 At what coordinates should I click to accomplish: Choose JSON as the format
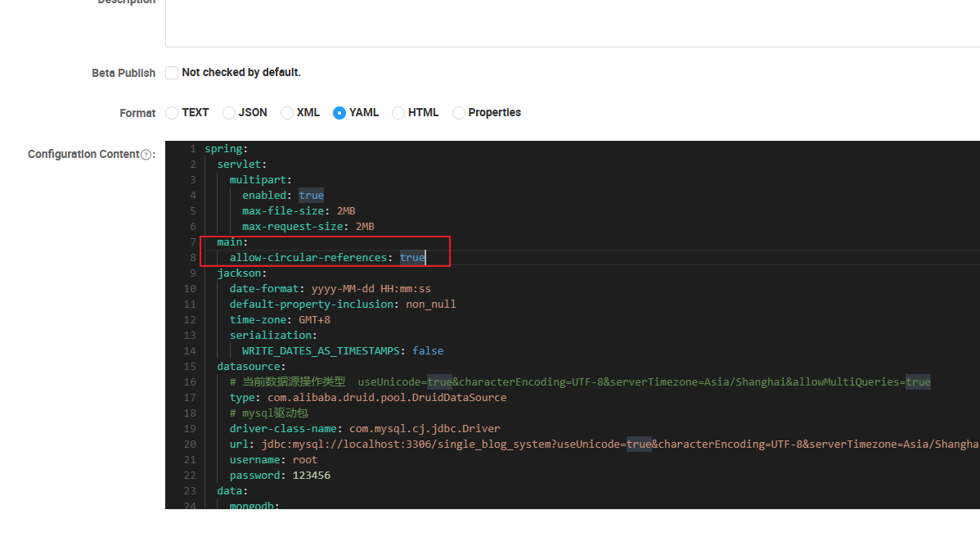229,113
